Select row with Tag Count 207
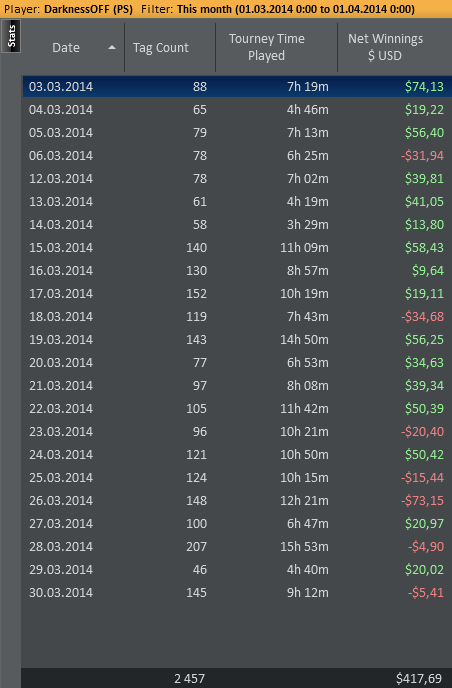452x688 pixels. [237, 546]
